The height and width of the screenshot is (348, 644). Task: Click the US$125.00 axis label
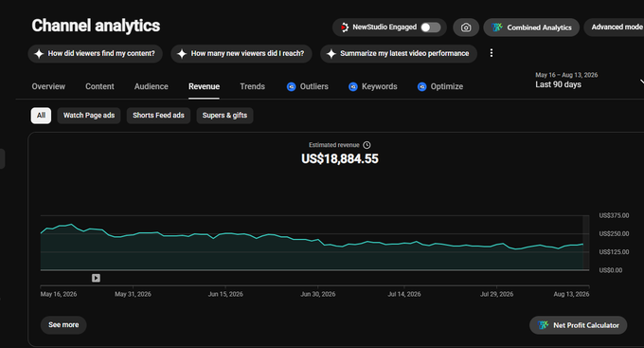[x=614, y=251]
